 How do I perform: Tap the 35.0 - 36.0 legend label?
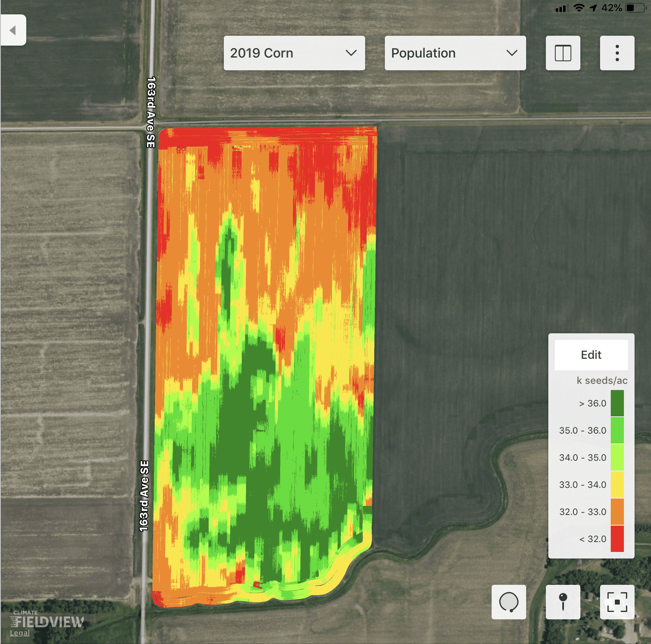pyautogui.click(x=582, y=430)
